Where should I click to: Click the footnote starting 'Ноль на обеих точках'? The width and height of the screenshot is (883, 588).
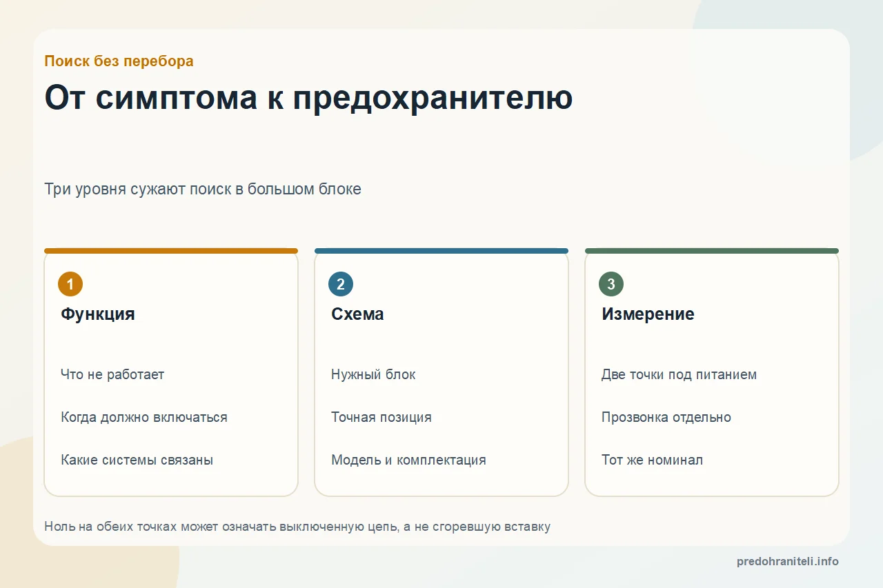297,527
